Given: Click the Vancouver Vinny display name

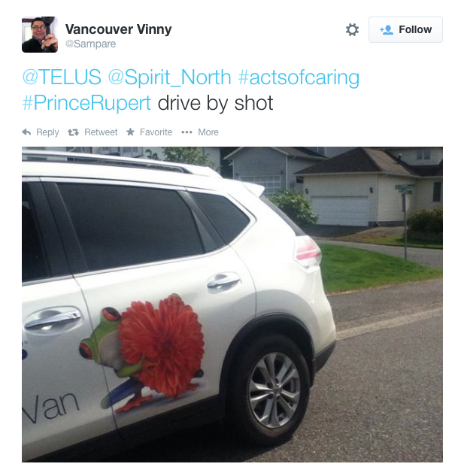Looking at the screenshot, I should [x=118, y=29].
